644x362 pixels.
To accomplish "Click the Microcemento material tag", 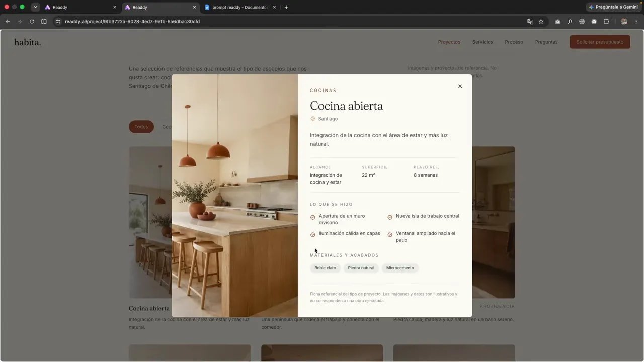I will tap(400, 268).
